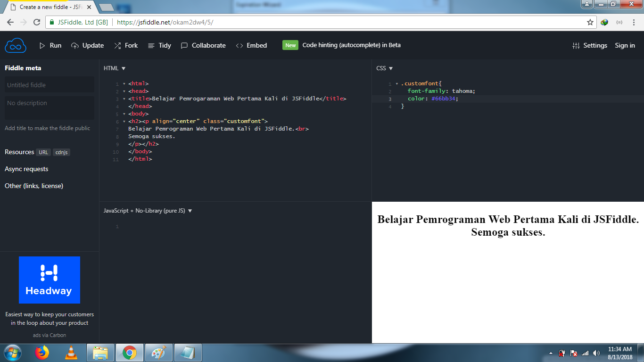Update the current fiddle
Image resolution: width=644 pixels, height=362 pixels.
pyautogui.click(x=92, y=45)
